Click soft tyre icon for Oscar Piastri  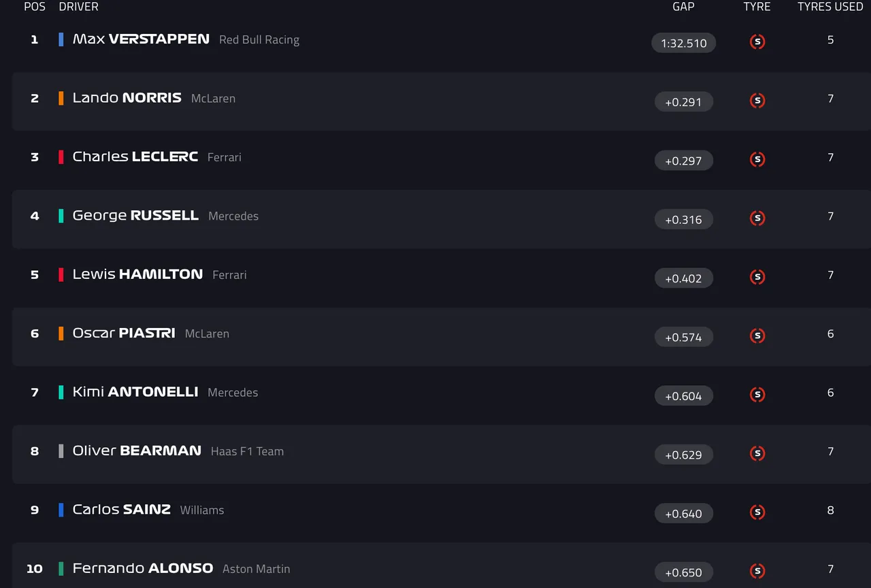click(x=757, y=336)
